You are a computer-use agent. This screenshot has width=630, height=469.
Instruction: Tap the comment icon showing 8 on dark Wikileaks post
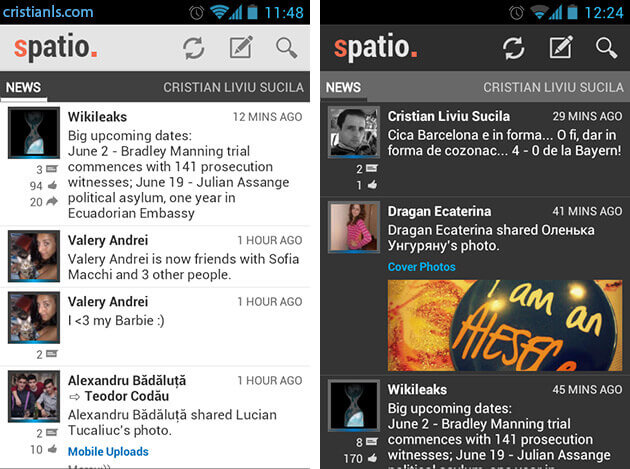pyautogui.click(x=372, y=442)
